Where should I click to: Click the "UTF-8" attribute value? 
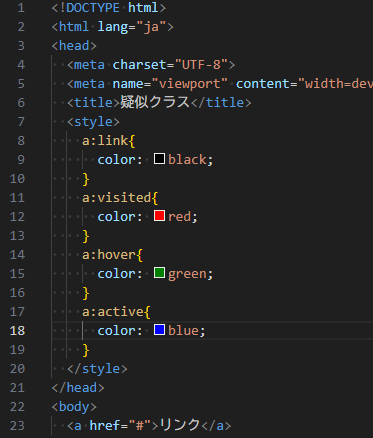click(x=201, y=65)
